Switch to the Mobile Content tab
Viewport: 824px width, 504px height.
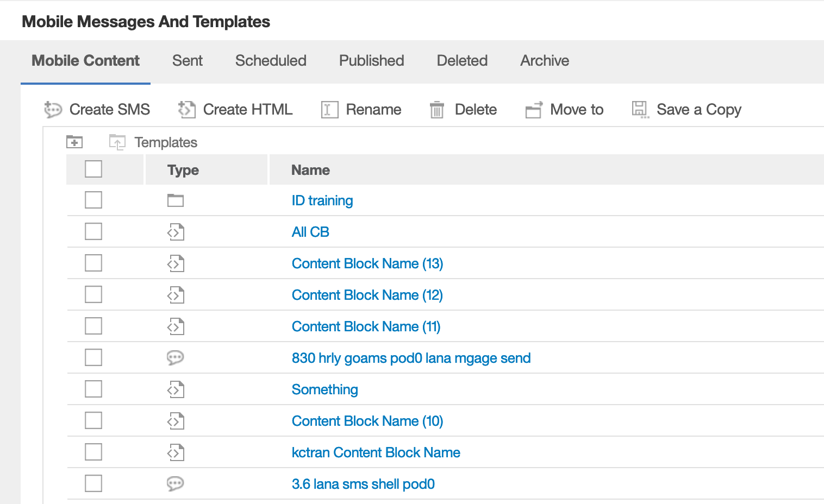85,61
